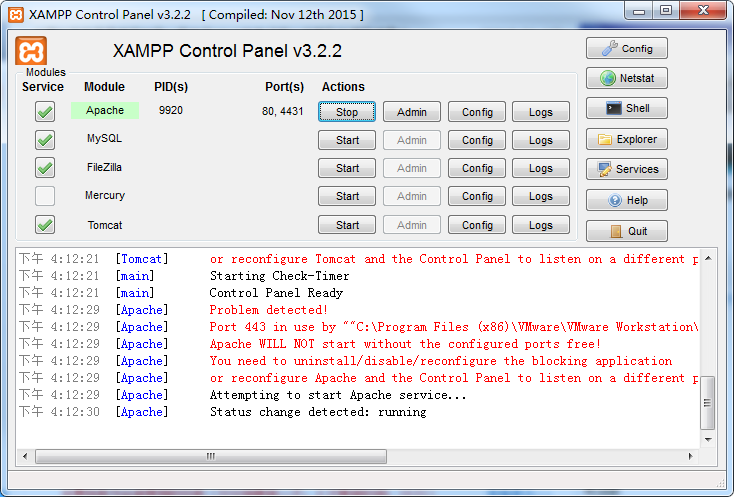Open Apache Config menu
This screenshot has width=734, height=497.
pos(477,112)
